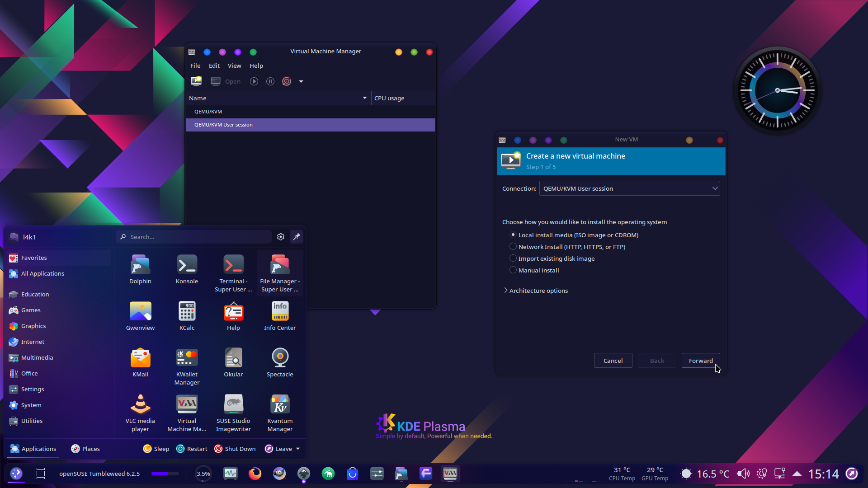Click the Back button in New VM dialog
Viewport: 868px width, 488px height.
657,361
